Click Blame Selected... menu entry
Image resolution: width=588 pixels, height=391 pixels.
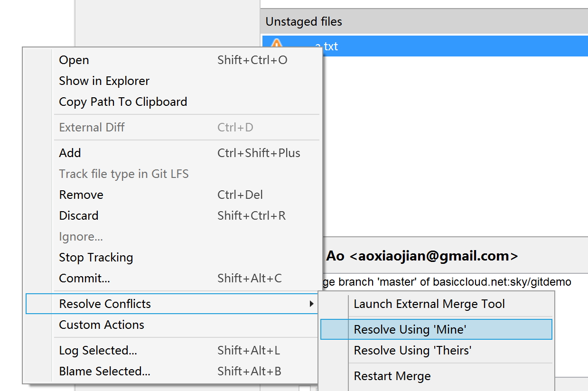pyautogui.click(x=104, y=372)
